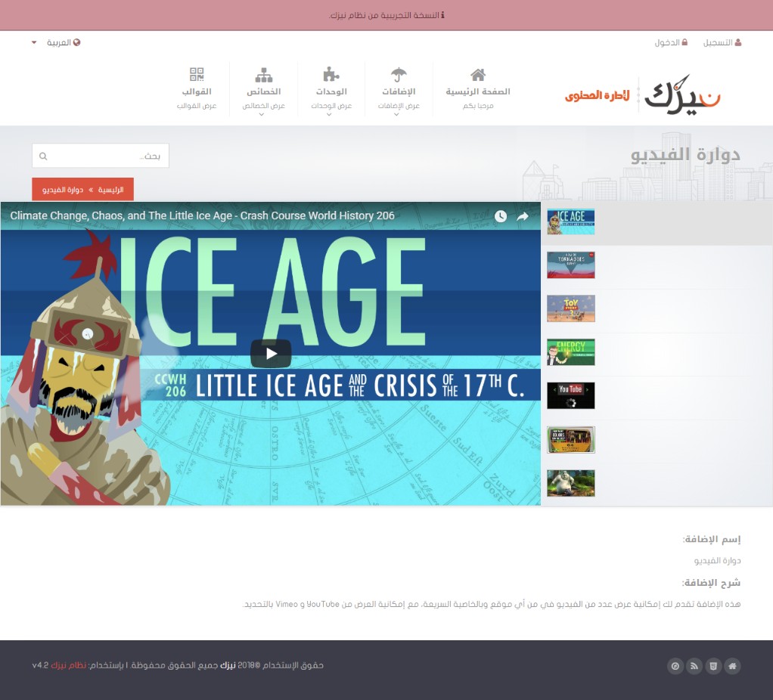Screen dimensions: 773x700
Task: Click the Nayzak logo
Action: click(x=643, y=94)
